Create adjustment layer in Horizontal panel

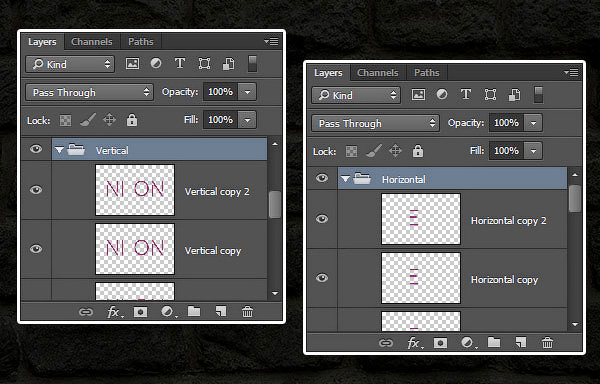[x=468, y=343]
